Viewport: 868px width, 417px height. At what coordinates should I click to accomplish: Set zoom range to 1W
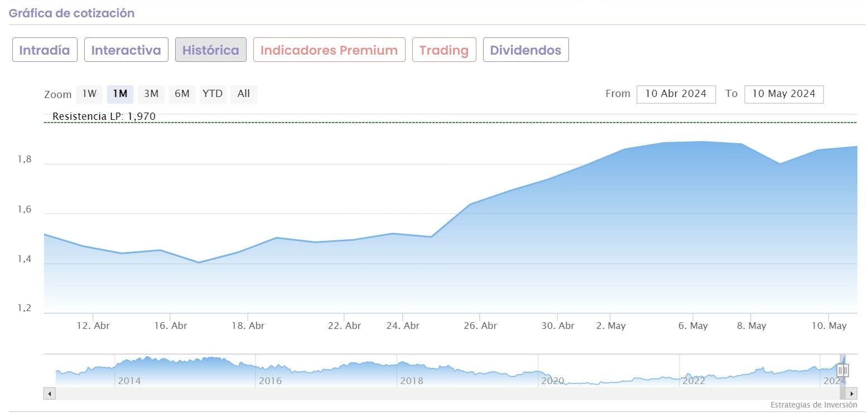tap(89, 94)
